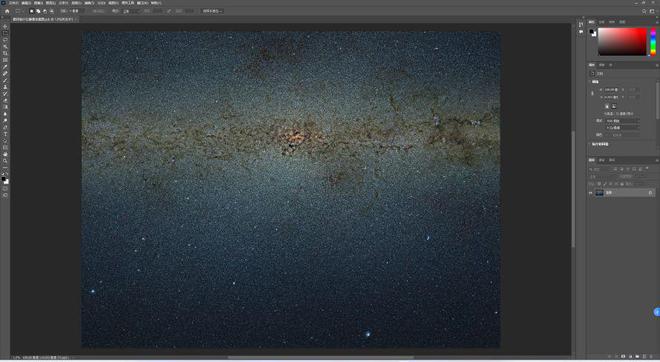Image resolution: width=660 pixels, height=362 pixels.
Task: Select the Crop tool
Action: (x=5, y=53)
